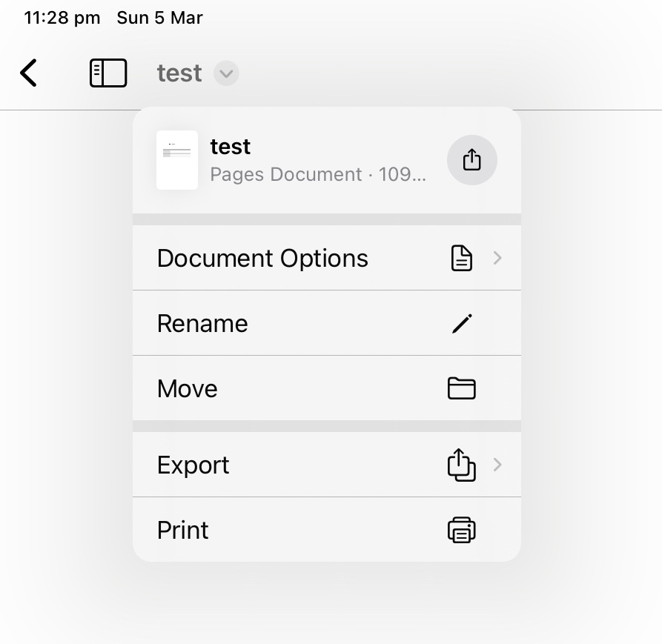This screenshot has height=644, width=662.
Task: Tap the test document thumbnail preview
Action: click(x=177, y=160)
